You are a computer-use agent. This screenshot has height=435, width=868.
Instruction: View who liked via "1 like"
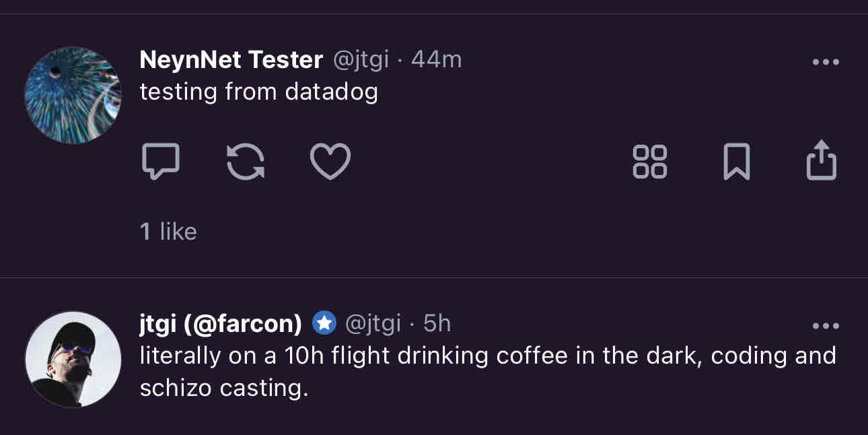(168, 232)
